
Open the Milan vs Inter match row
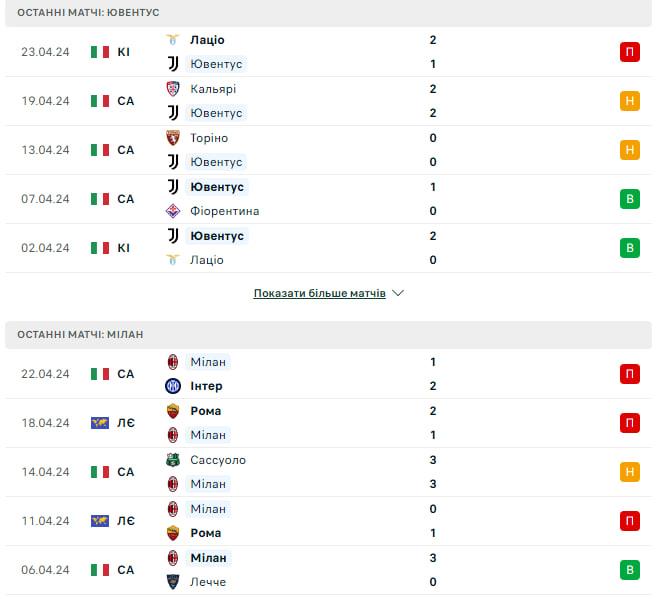pos(330,374)
